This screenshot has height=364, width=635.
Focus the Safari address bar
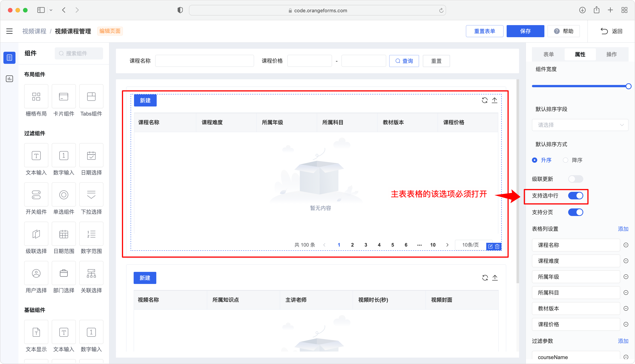[317, 10]
